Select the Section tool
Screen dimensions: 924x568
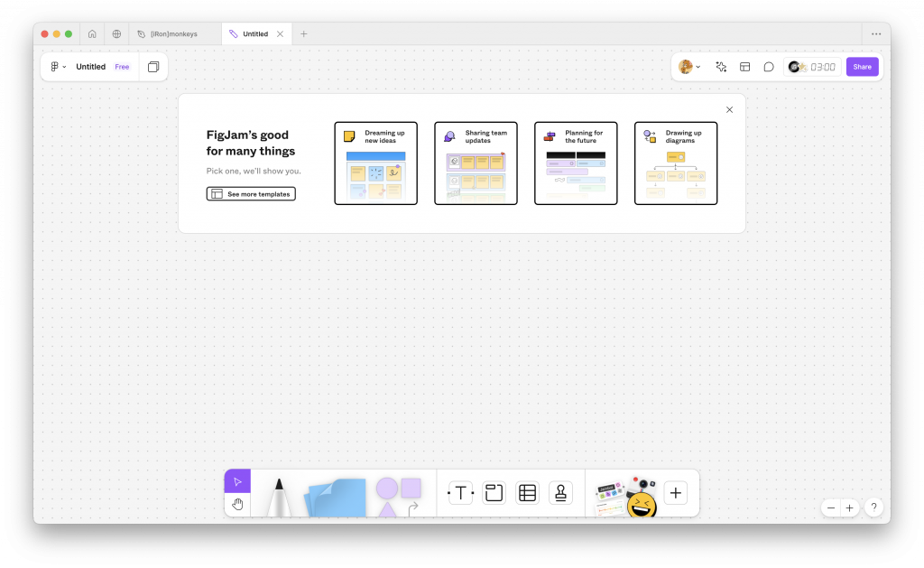[494, 492]
